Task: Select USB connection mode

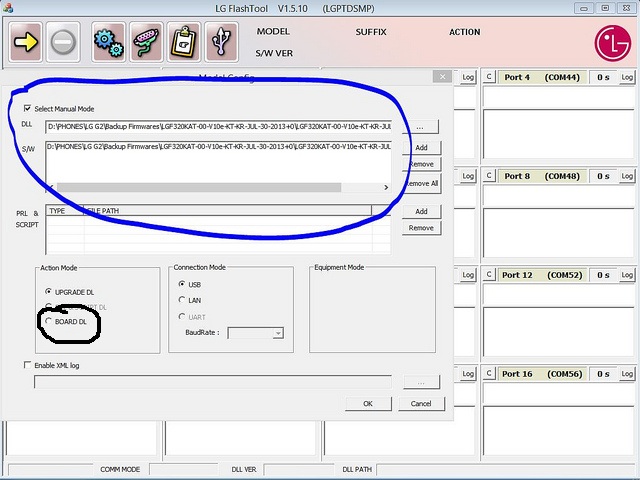Action: pyautogui.click(x=182, y=284)
